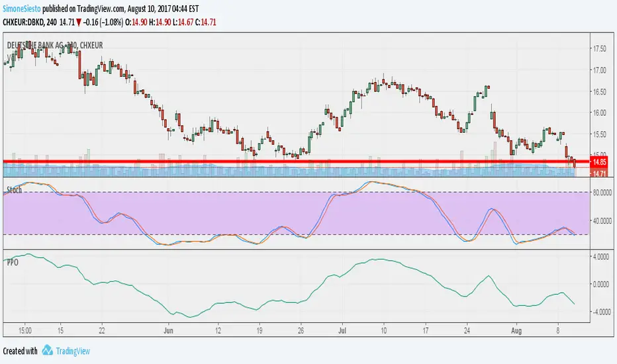Select the -0.16 (-1.08%) change value

coord(103,22)
